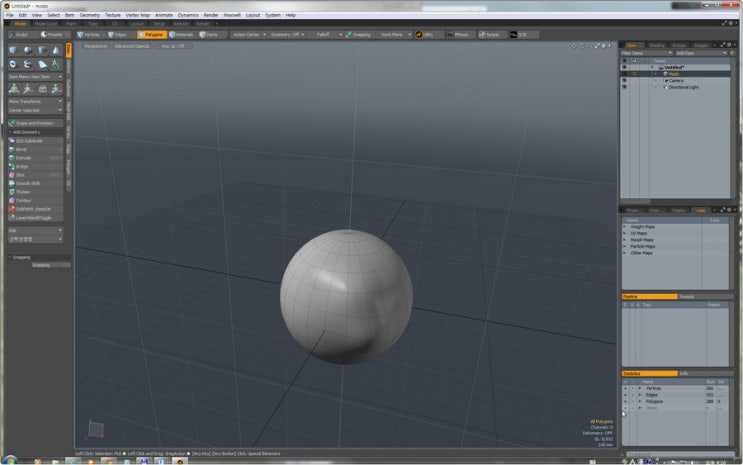The image size is (743, 465).
Task: Click the Smooth Shift tool
Action: pos(36,183)
